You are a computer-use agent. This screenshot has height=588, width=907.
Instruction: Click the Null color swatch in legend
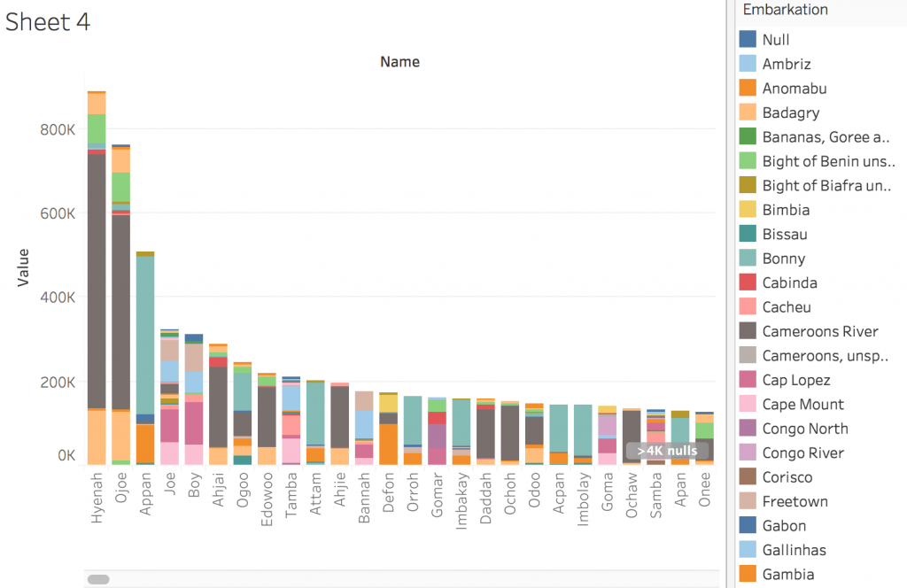[748, 40]
